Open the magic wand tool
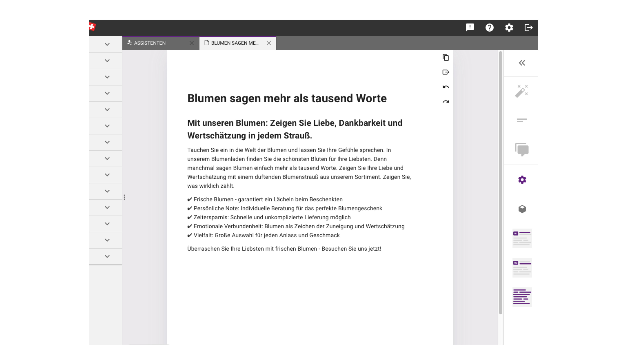This screenshot has width=644, height=362. point(522,91)
